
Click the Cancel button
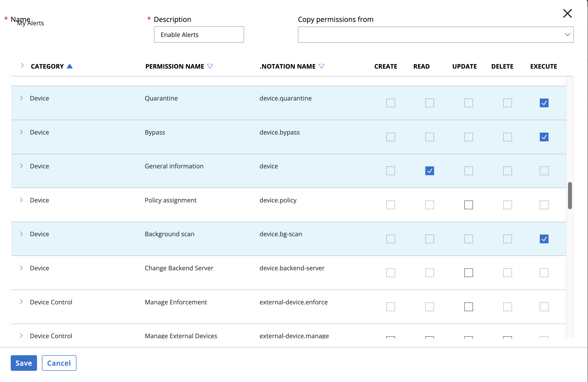point(59,363)
